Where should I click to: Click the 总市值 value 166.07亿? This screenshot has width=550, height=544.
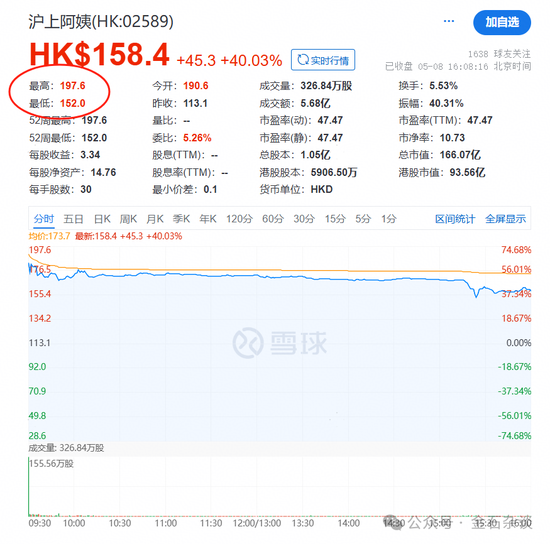(x=460, y=155)
